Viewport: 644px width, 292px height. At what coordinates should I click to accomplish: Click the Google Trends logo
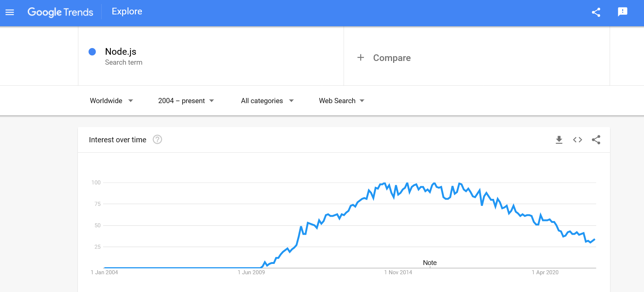tap(60, 12)
